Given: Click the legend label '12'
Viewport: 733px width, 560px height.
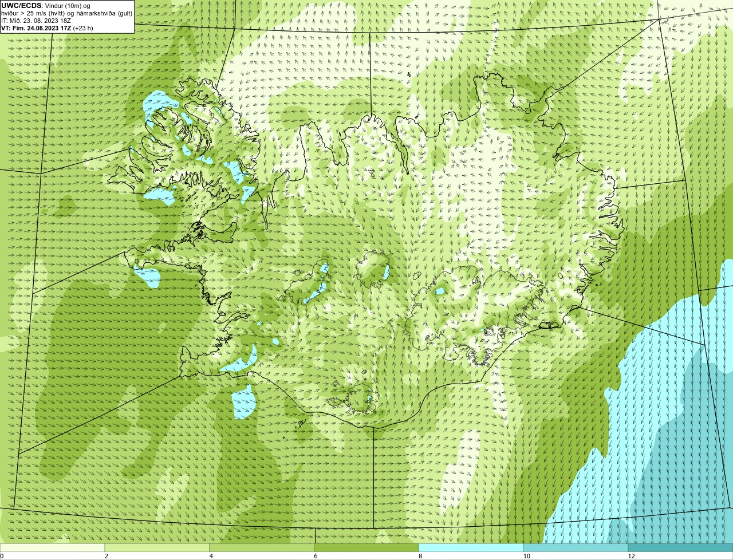Looking at the screenshot, I should pos(631,556).
